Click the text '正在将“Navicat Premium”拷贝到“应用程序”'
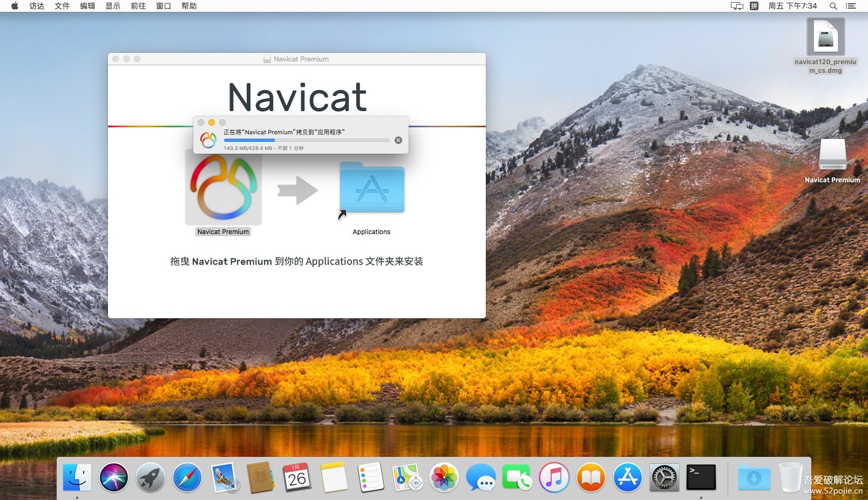Screen dimensions: 868x500 click(x=284, y=132)
